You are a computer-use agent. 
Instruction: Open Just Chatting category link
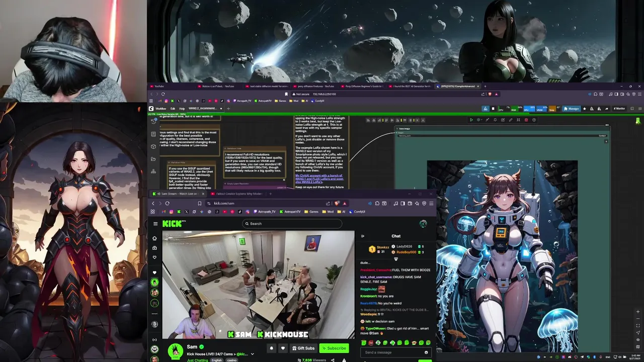point(197,360)
